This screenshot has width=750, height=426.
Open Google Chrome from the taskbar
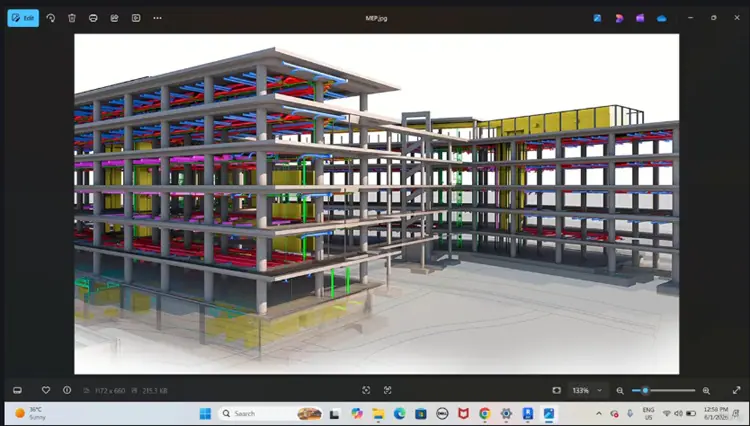(485, 414)
